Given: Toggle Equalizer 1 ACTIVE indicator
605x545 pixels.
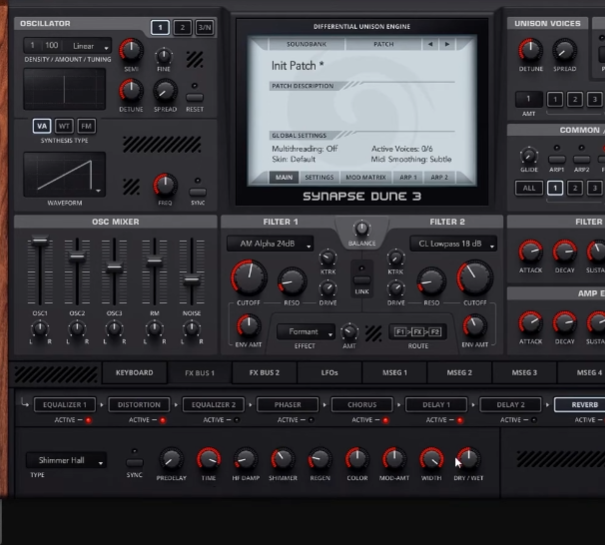Looking at the screenshot, I should coord(89,420).
